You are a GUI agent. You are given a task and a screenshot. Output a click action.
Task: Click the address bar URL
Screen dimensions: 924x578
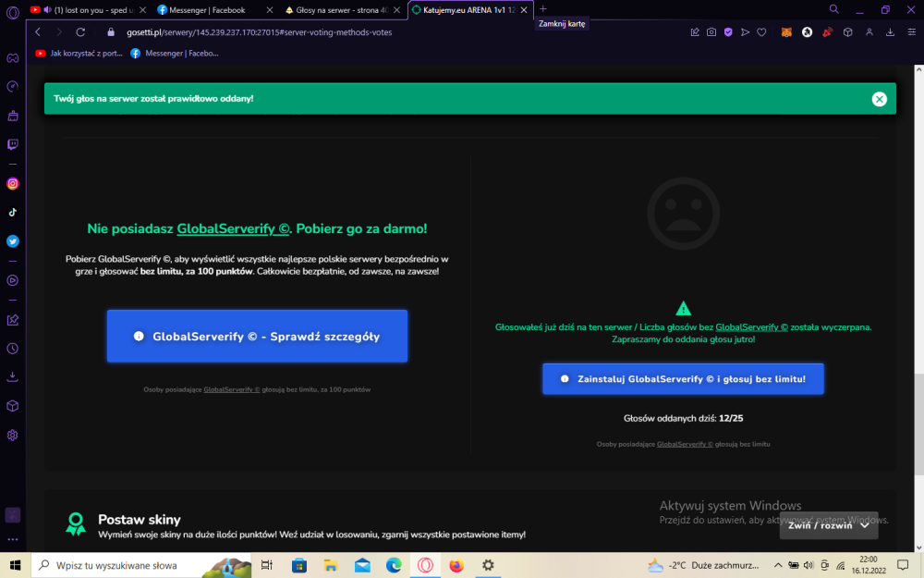260,32
